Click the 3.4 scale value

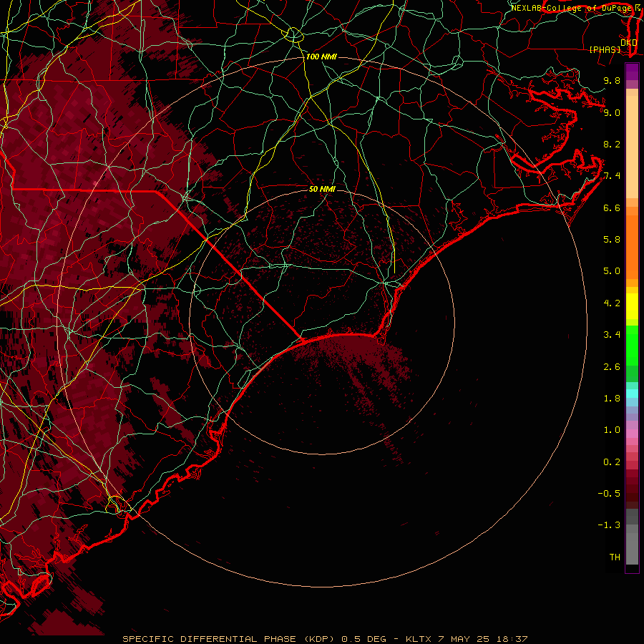coord(612,335)
